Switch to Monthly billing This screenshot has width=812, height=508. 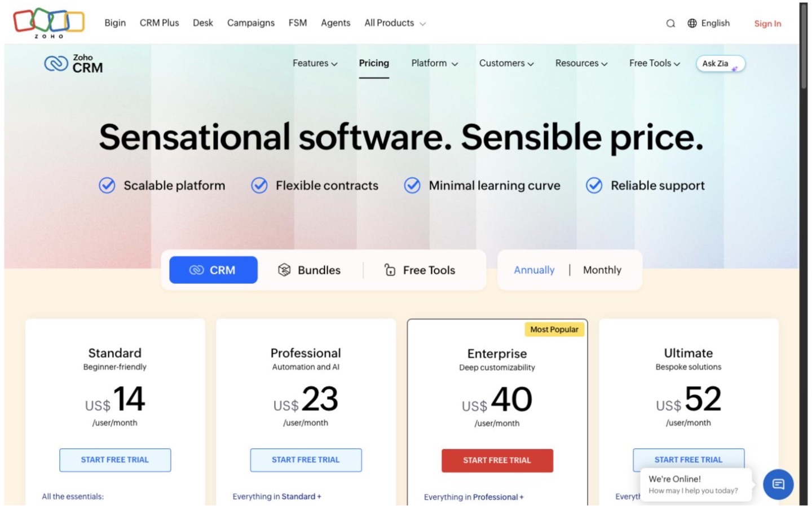602,270
